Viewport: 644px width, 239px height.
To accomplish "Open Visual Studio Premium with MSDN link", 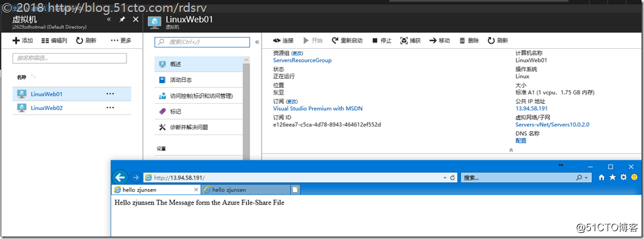I will (x=318, y=109).
